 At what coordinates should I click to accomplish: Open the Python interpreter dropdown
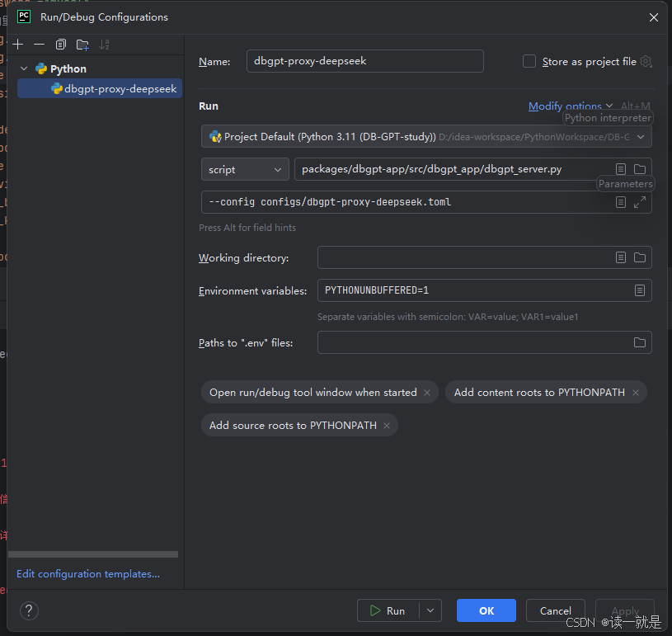tap(426, 137)
